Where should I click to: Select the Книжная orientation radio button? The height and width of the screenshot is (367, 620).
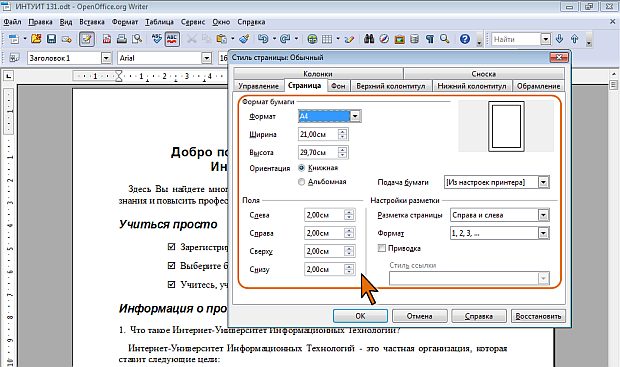tap(302, 168)
